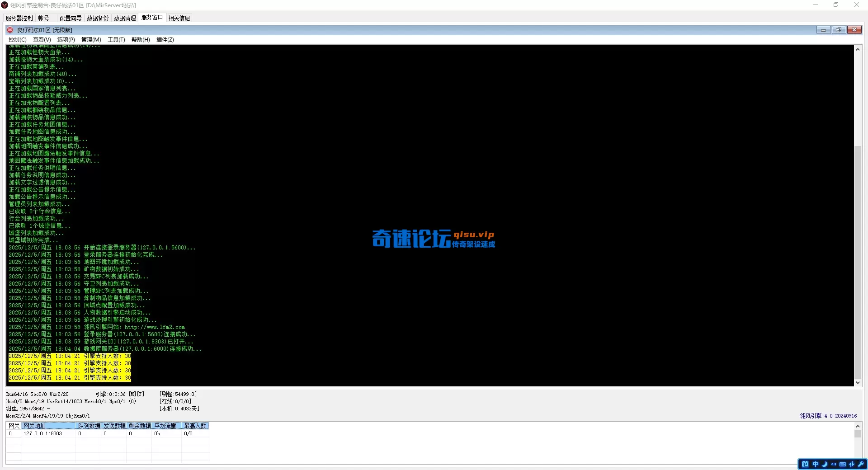Open the 插件(Z) menu
Screen dimensions: 868x470
coord(165,40)
